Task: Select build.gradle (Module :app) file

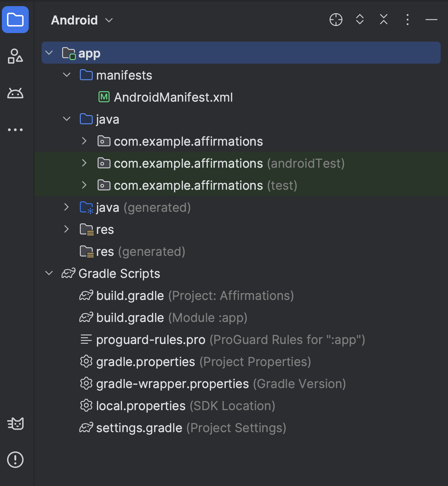Action: pos(130,318)
